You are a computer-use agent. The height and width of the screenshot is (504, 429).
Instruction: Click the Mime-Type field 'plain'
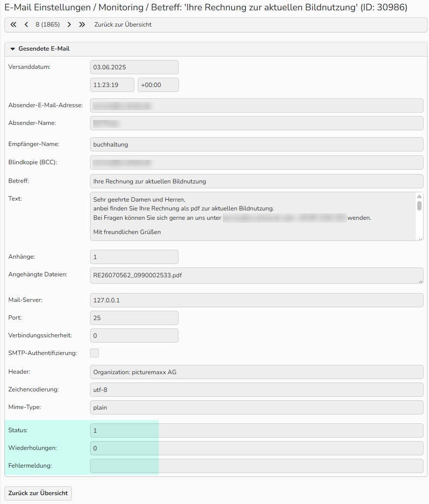click(257, 407)
